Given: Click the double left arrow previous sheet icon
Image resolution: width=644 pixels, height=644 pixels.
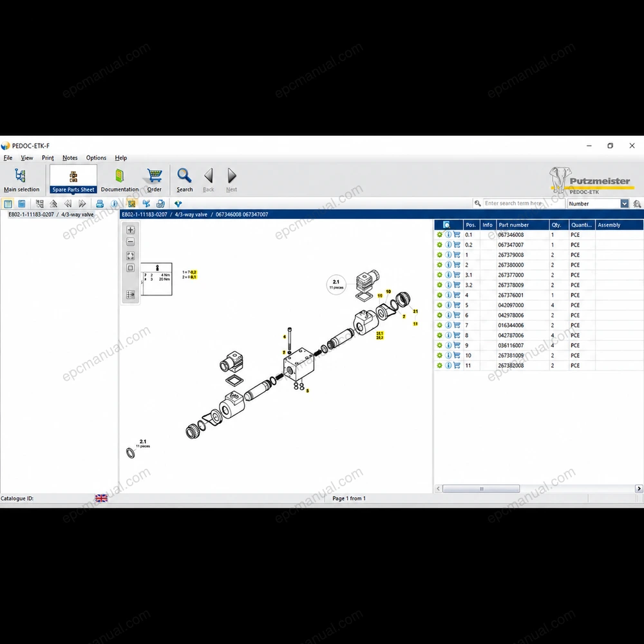Looking at the screenshot, I should tap(68, 204).
